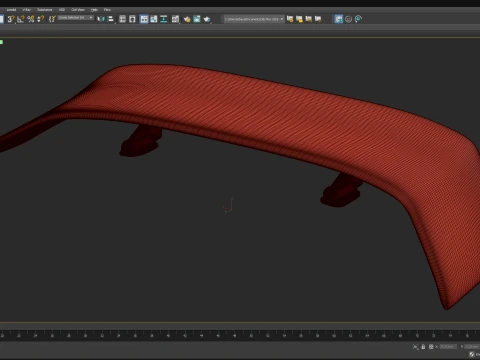Image resolution: width=480 pixels, height=360 pixels.
Task: Open the Schematic View icon
Action: (164, 19)
